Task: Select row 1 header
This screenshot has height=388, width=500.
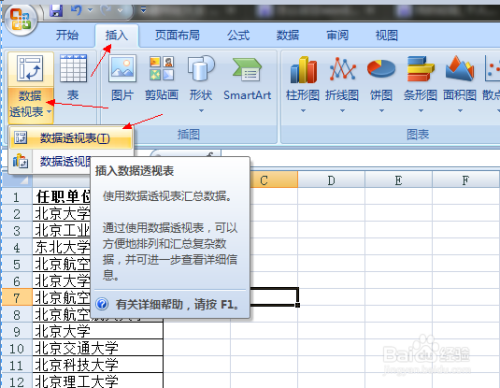Action: [17, 197]
